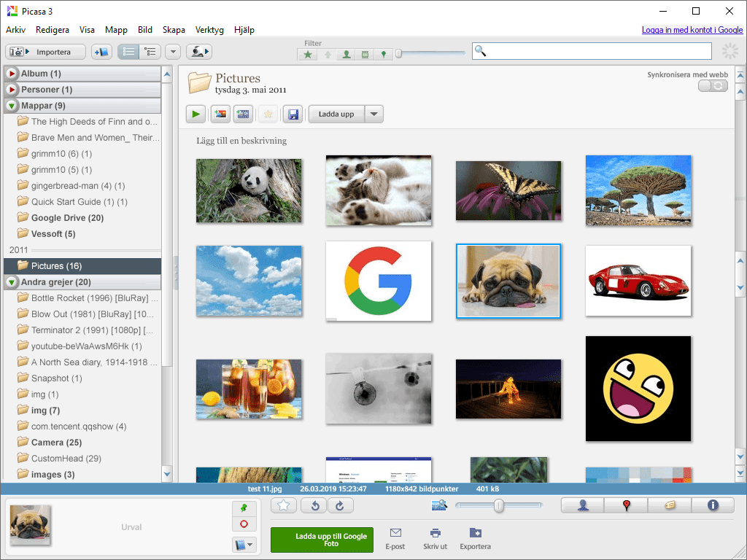This screenshot has height=560, width=747.
Task: Click the Importera button
Action: pyautogui.click(x=45, y=52)
